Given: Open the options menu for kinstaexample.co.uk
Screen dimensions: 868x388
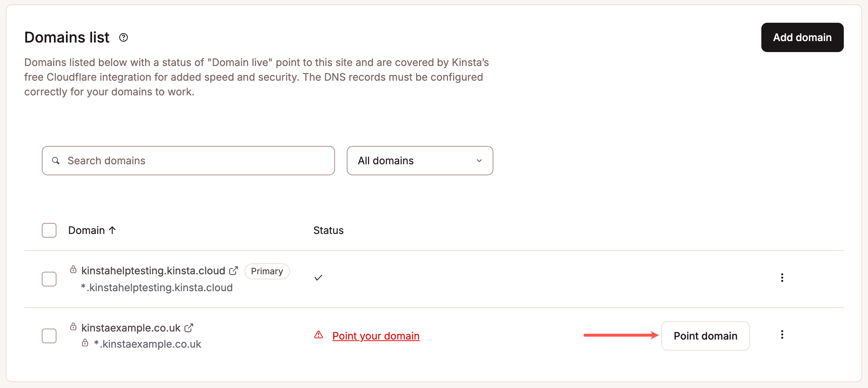Looking at the screenshot, I should click(782, 334).
